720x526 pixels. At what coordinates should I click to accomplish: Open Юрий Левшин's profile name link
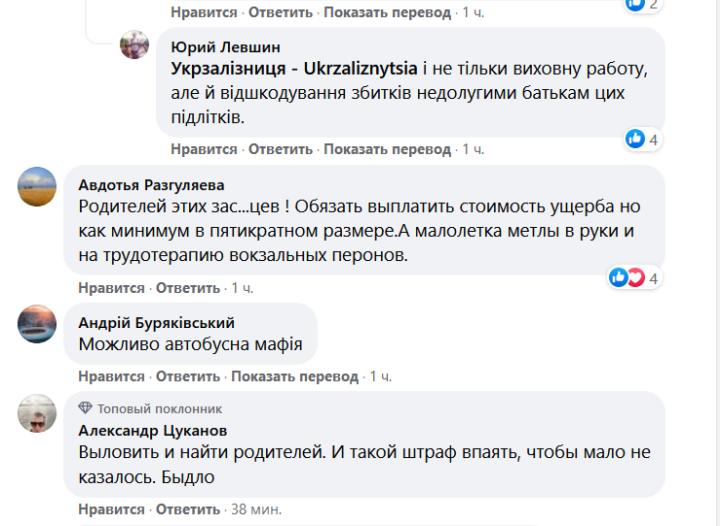pos(226,46)
